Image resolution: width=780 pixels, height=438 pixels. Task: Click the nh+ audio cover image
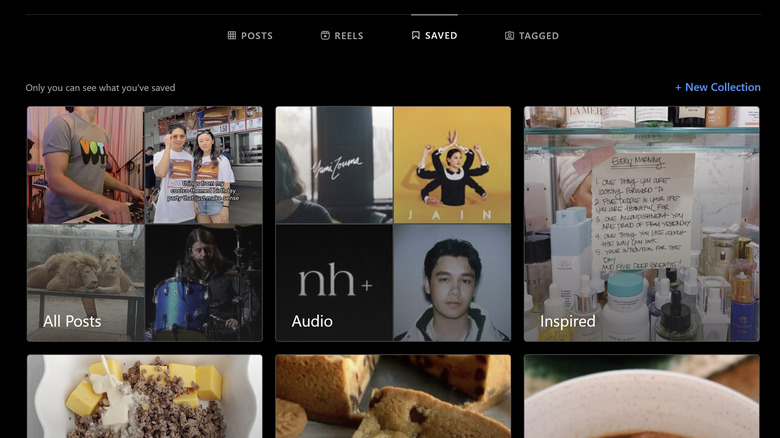coord(334,283)
